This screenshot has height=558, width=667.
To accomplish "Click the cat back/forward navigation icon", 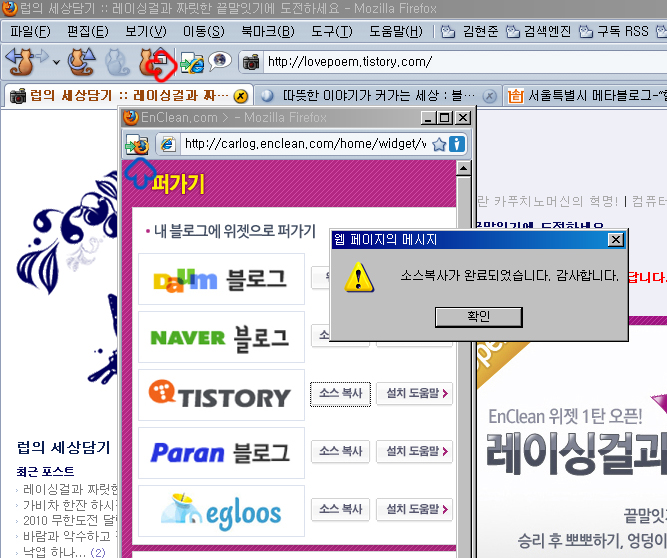I will (26, 62).
